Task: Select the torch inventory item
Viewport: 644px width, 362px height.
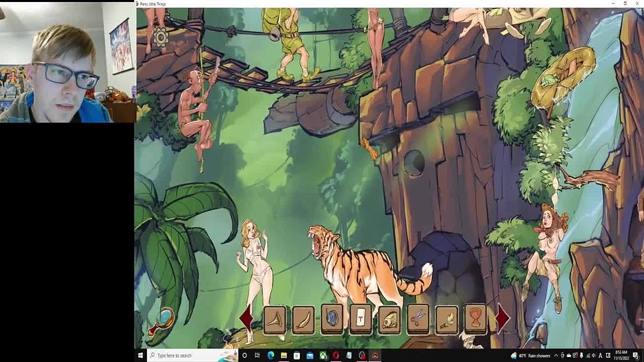Action: tap(447, 319)
